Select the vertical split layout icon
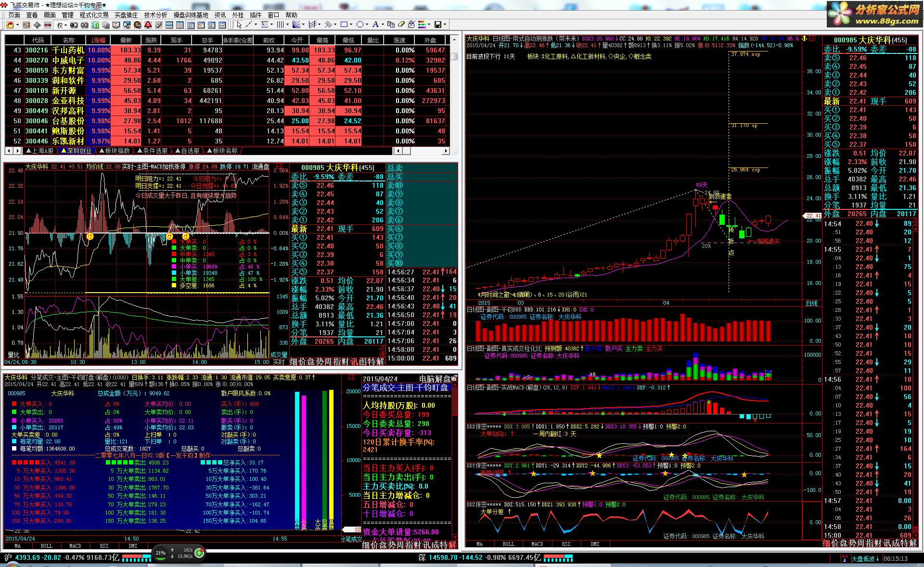The height and width of the screenshot is (567, 924). 180,25
